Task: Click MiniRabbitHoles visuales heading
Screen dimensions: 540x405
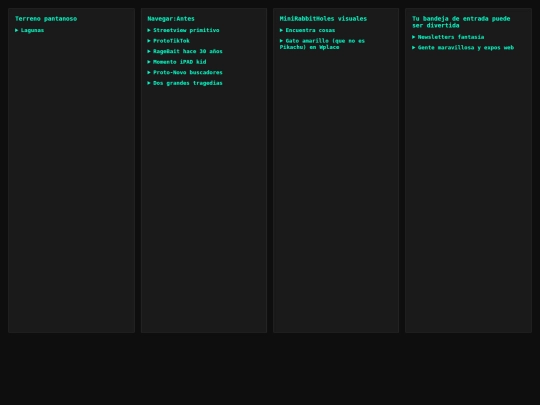Action: point(323,19)
